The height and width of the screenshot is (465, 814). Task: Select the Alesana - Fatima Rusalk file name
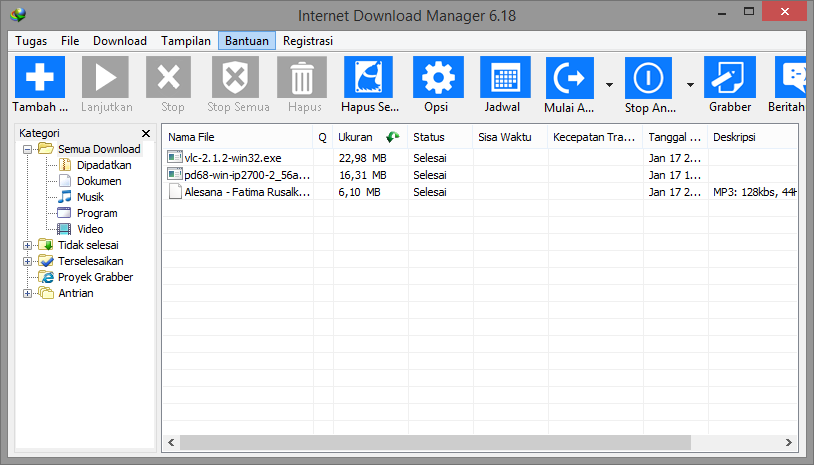247,192
